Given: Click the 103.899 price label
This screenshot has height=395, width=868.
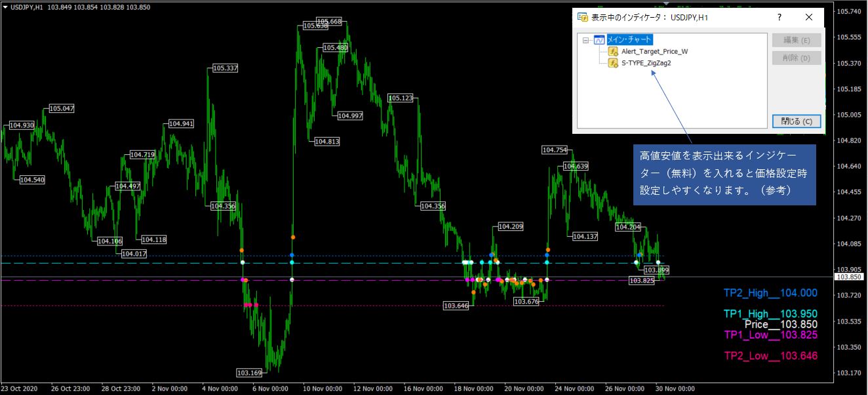Looking at the screenshot, I should 656,270.
